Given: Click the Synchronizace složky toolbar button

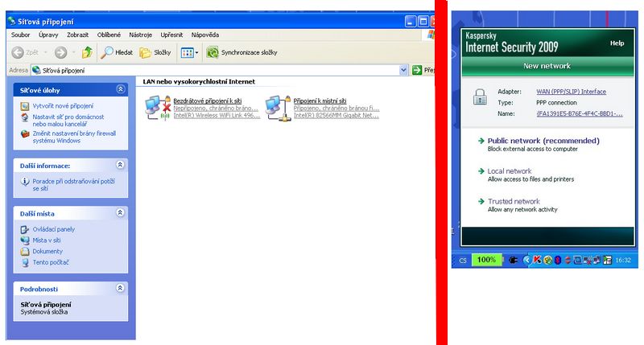Looking at the screenshot, I should tap(242, 52).
